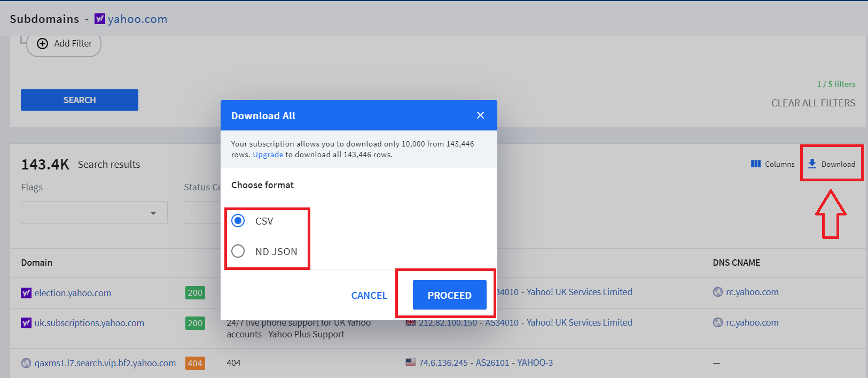This screenshot has width=868, height=378.
Task: Open yahoo.com link in page title
Action: [137, 19]
